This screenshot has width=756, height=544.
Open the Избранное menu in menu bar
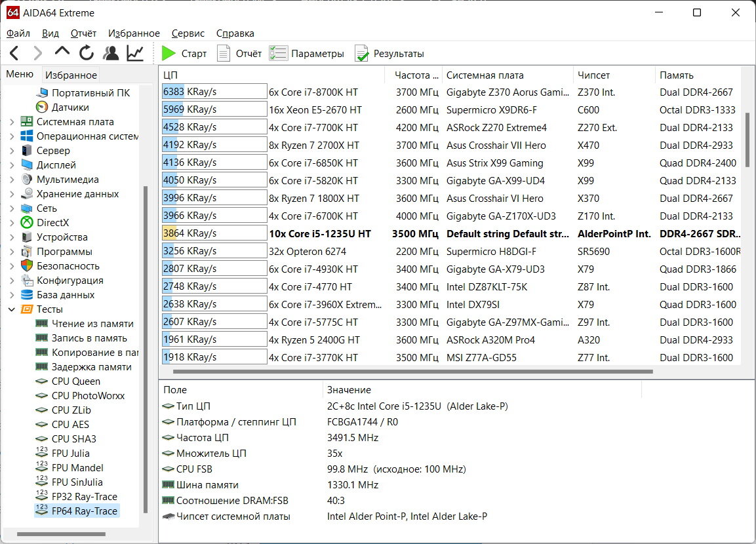click(134, 33)
